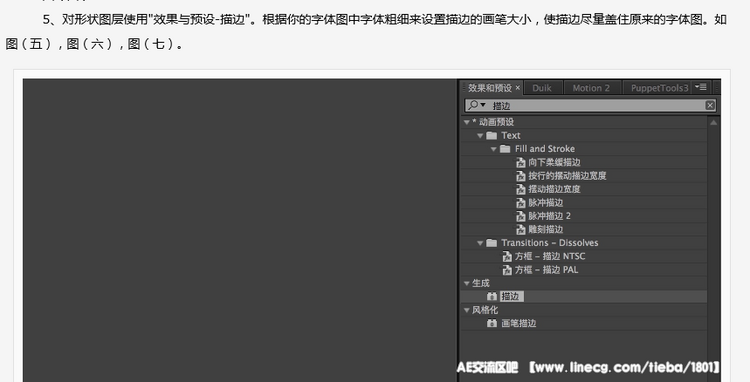Close the 效果和预设 tab via its x
This screenshot has width=750, height=382.
click(518, 88)
